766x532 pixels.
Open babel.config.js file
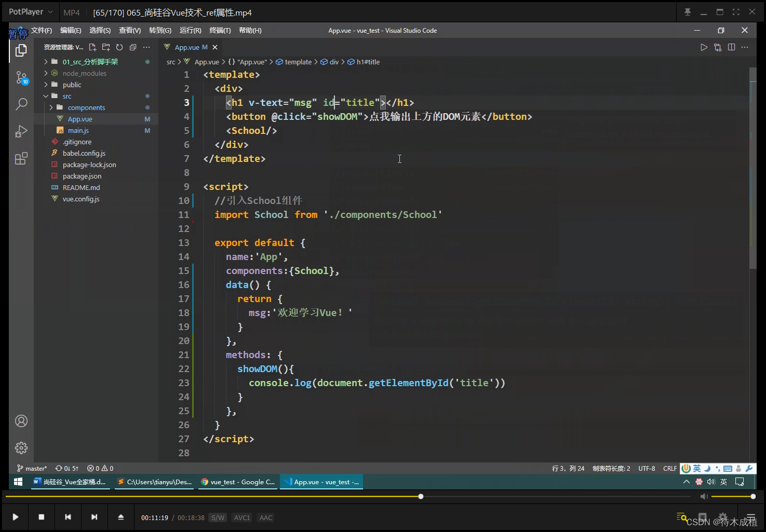click(x=96, y=153)
